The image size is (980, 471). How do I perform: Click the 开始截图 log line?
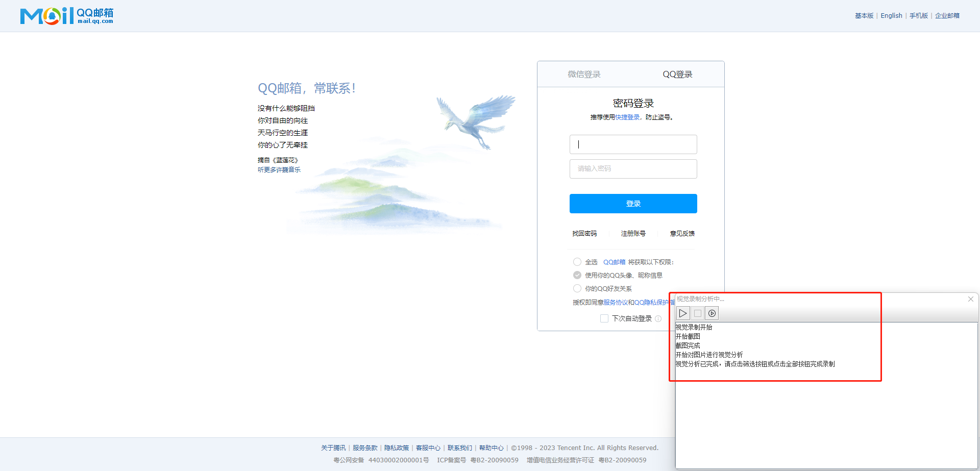pyautogui.click(x=688, y=337)
